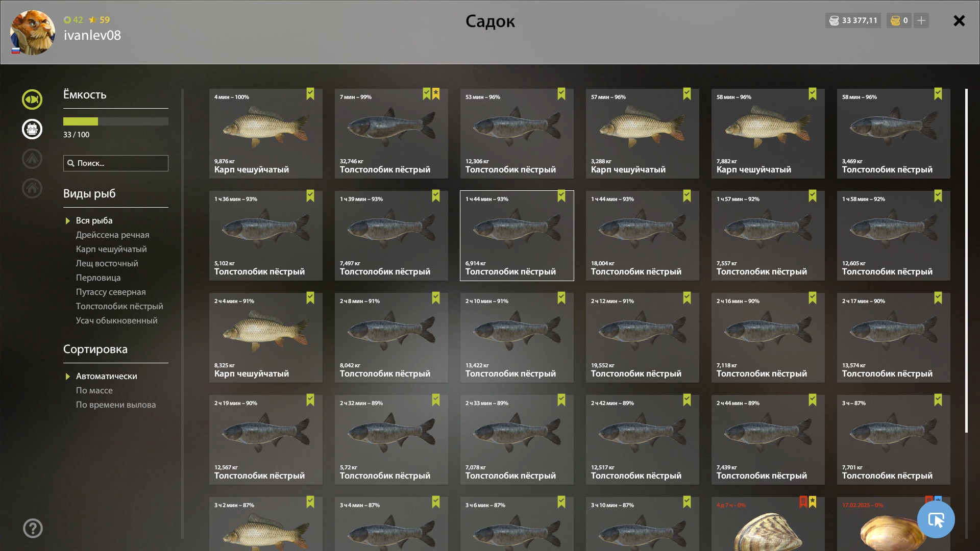Click the keepnet capacity progress bar
The image size is (980, 551).
tap(116, 121)
